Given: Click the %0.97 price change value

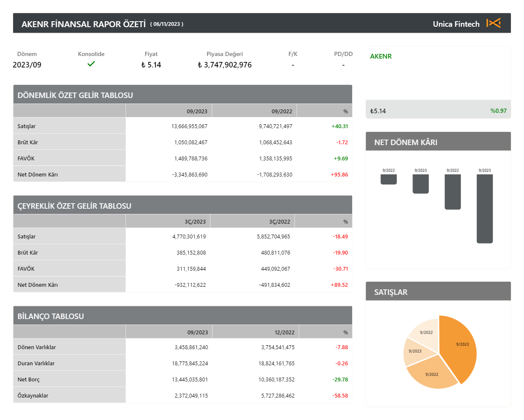Looking at the screenshot, I should coord(498,111).
